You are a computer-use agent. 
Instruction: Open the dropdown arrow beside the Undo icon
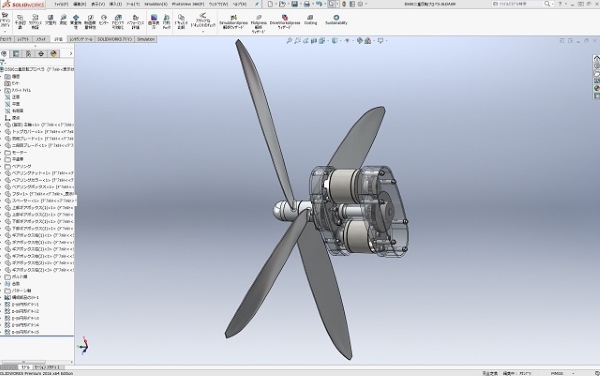pyautogui.click(x=324, y=4)
